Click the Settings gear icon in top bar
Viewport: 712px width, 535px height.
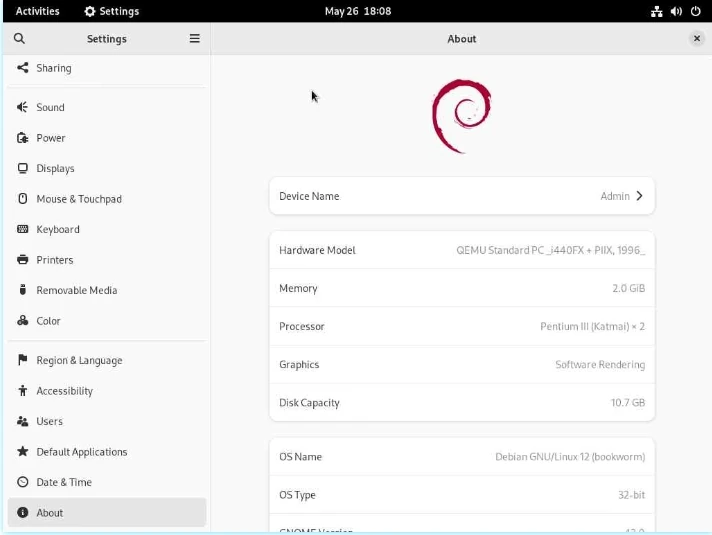point(90,11)
